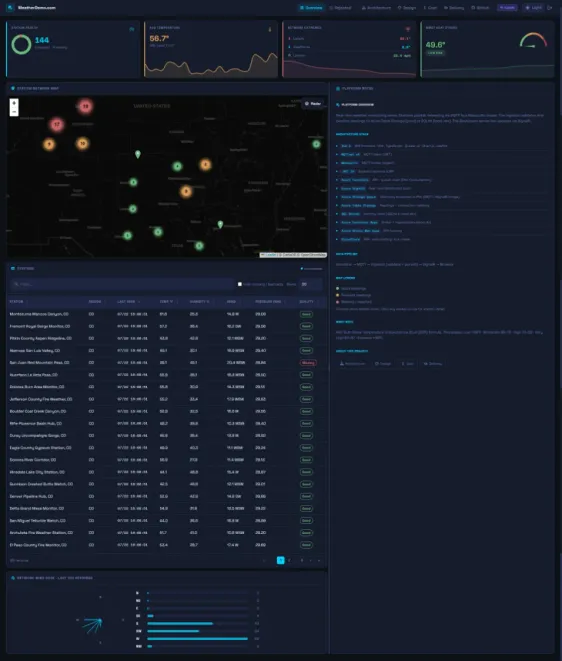Viewport: 562px width, 661px height.
Task: Select the Montezuma Mancos Canyon, CO row
Action: pyautogui.click(x=167, y=314)
